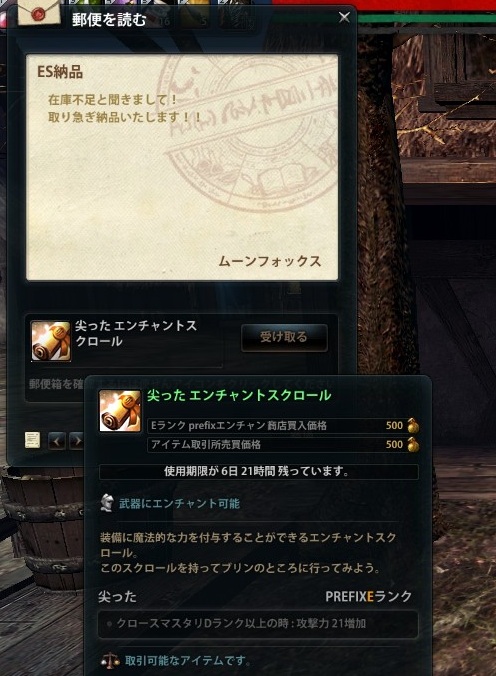Click the scales icon by 取引可能なアイテムです

click(x=110, y=660)
